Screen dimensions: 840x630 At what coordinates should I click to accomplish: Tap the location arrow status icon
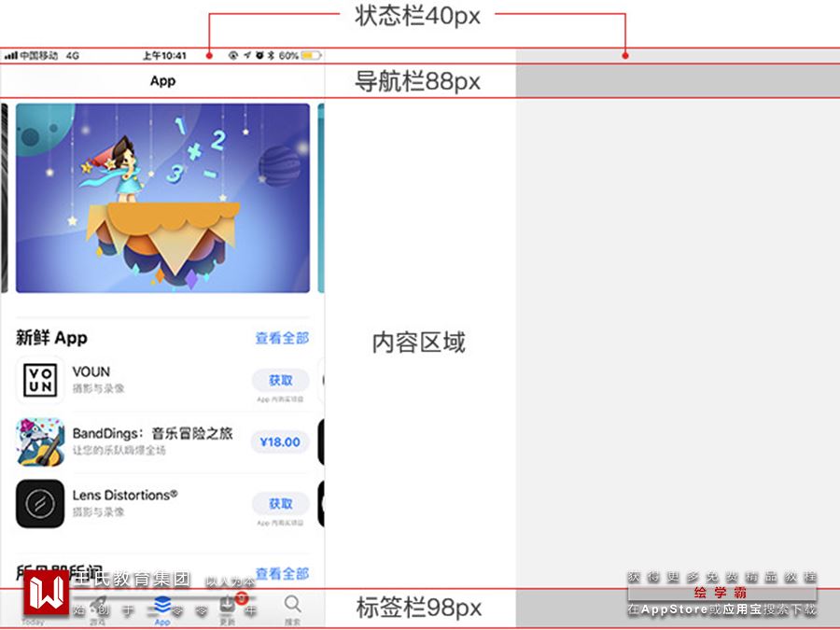247,55
